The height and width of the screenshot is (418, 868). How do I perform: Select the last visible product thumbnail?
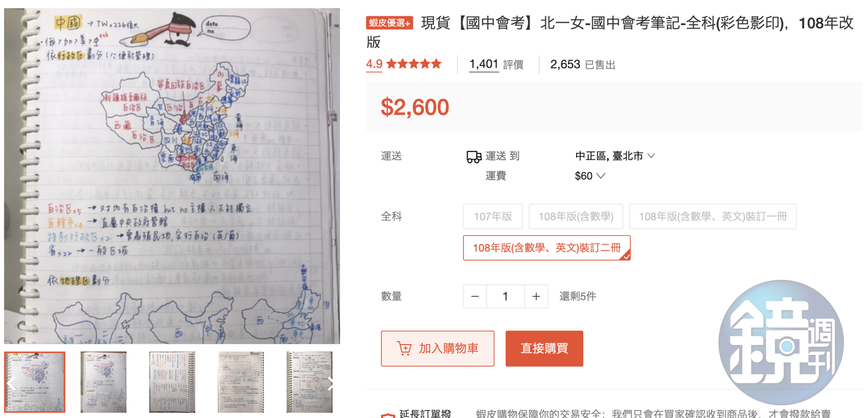pos(309,382)
